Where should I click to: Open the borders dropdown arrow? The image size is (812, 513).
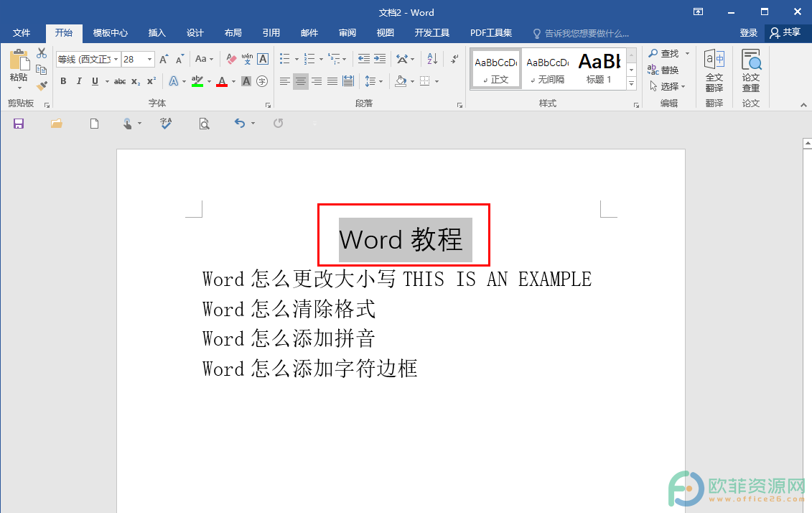(437, 81)
